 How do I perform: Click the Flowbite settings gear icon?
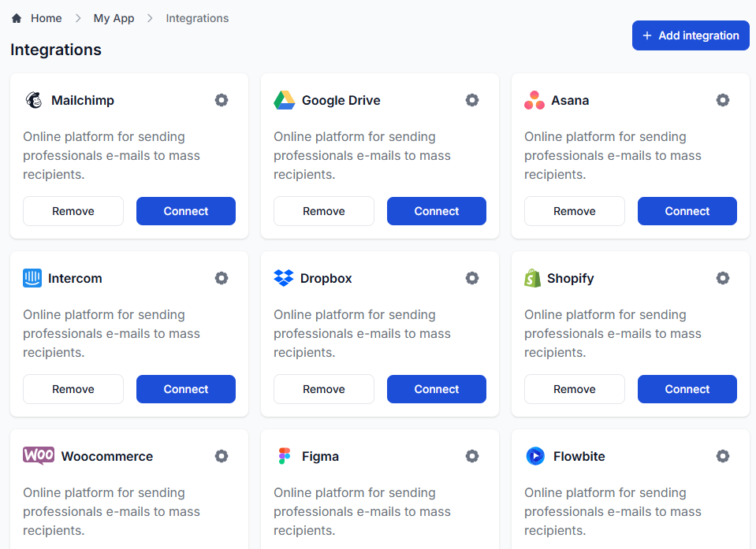tap(723, 456)
